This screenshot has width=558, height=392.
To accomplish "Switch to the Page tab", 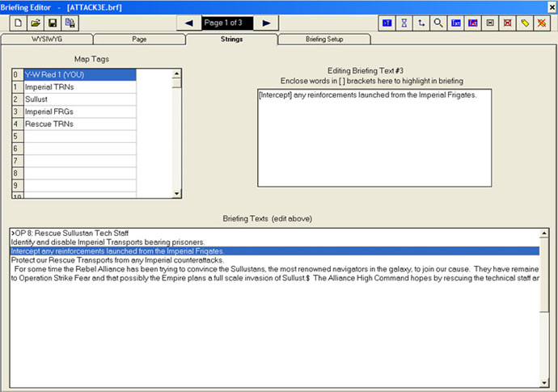I will [x=139, y=39].
